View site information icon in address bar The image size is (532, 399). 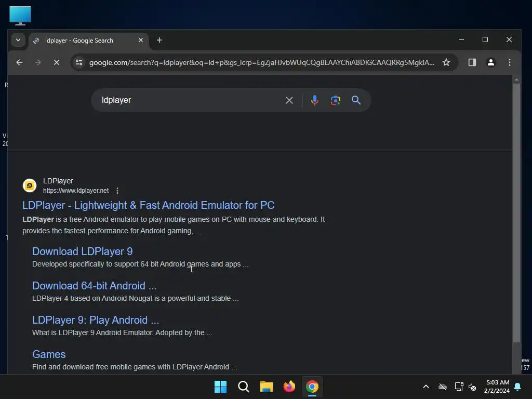(x=79, y=62)
